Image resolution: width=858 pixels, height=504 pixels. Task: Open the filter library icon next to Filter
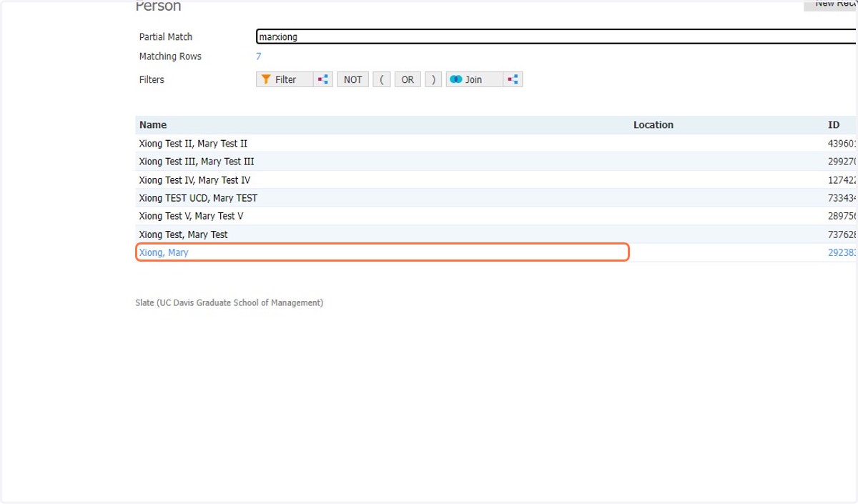(x=324, y=79)
